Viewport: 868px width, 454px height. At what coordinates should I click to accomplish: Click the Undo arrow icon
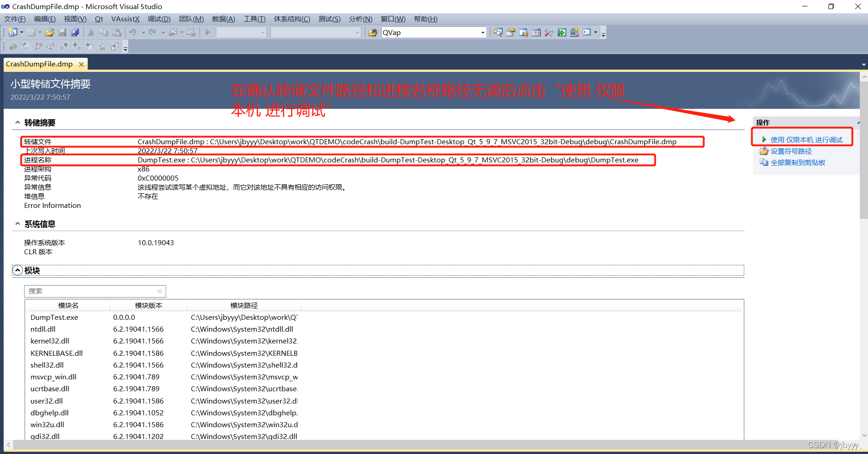(133, 32)
